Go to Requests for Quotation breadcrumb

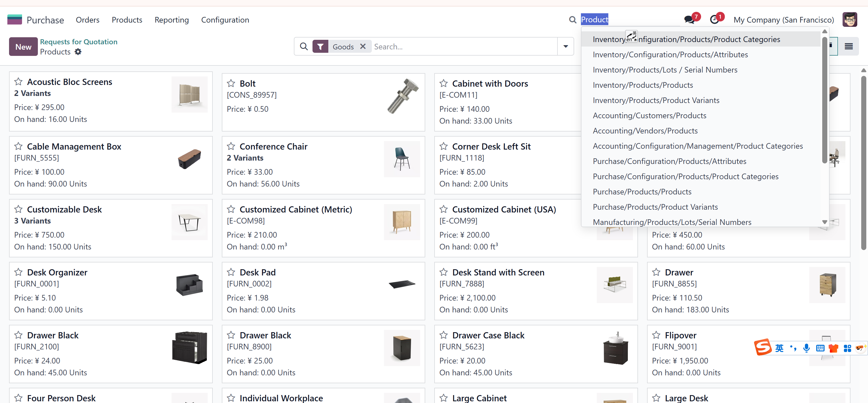tap(79, 41)
